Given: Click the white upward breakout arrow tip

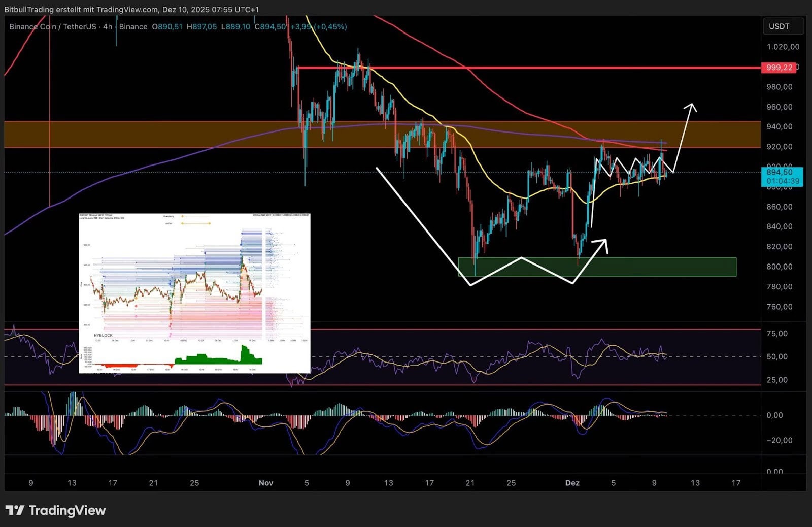Looking at the screenshot, I should [x=691, y=106].
